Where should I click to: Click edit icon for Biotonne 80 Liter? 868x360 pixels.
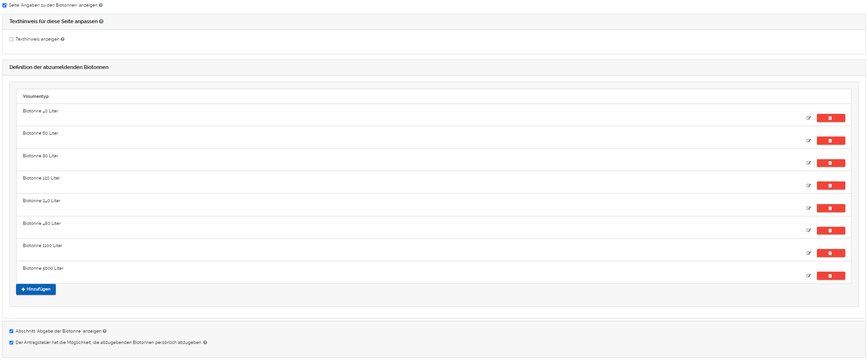(x=808, y=163)
